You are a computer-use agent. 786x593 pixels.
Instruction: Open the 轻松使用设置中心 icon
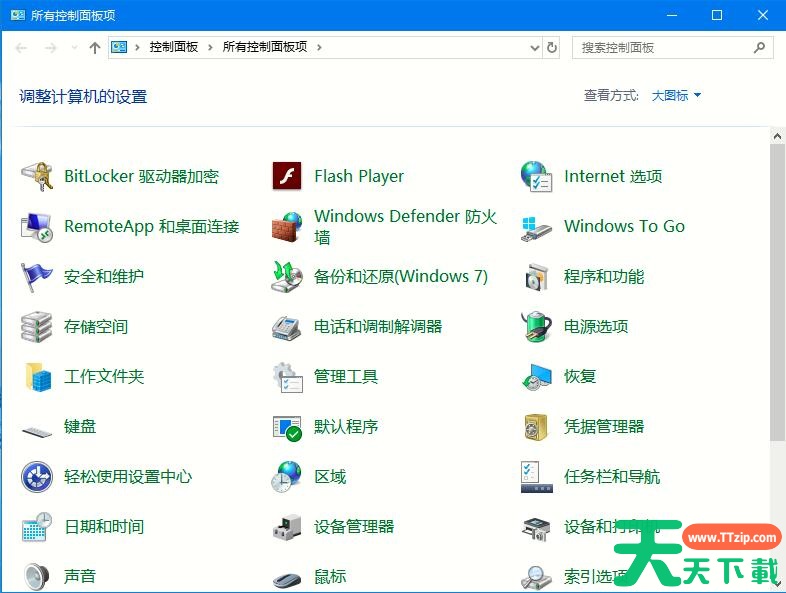click(x=37, y=477)
